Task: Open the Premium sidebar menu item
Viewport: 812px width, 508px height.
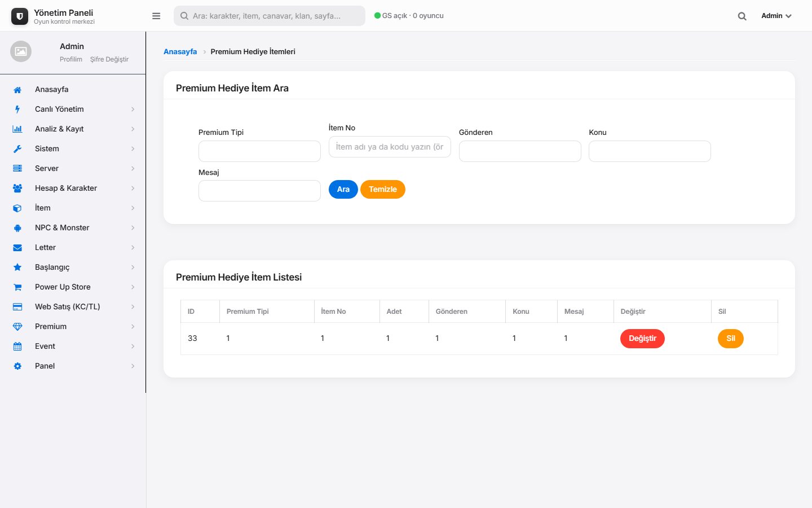Action: 73,327
